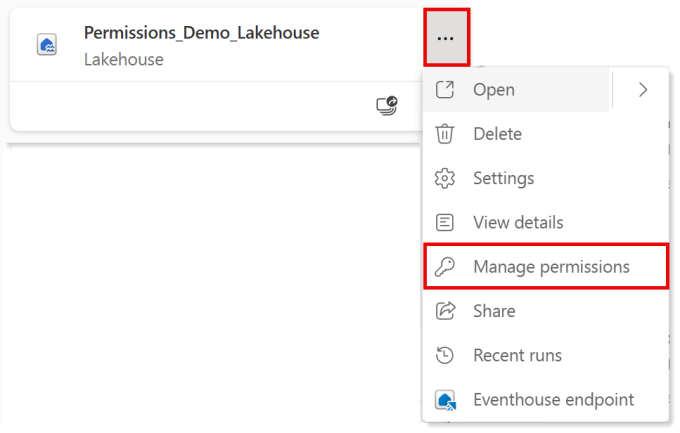This screenshot has height=433, width=680.
Task: Click the Manage permissions key icon
Action: tap(445, 266)
